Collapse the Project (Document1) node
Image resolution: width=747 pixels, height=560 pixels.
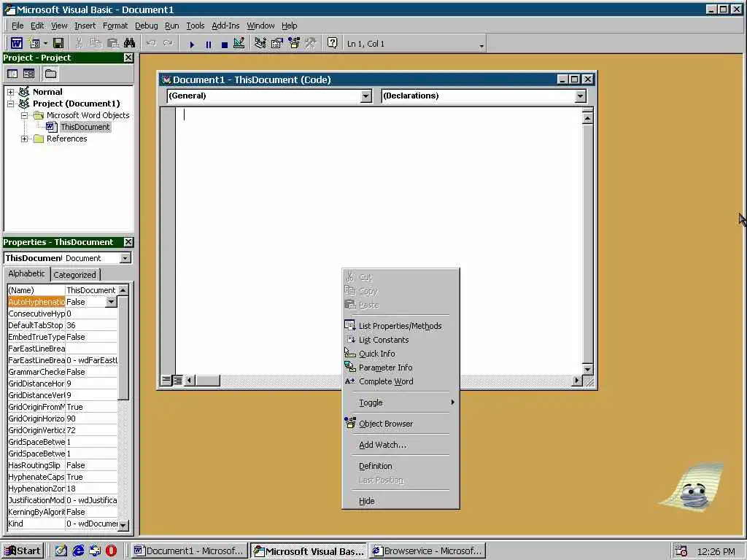(x=11, y=104)
